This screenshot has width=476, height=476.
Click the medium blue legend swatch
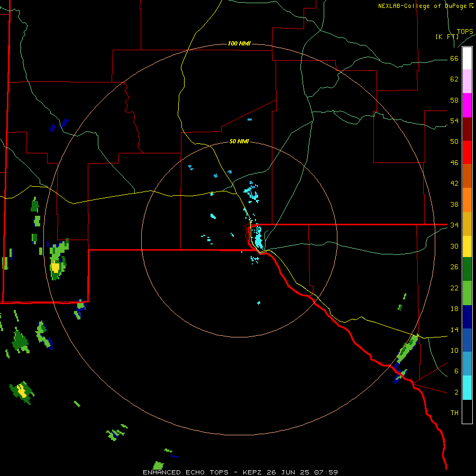click(467, 340)
